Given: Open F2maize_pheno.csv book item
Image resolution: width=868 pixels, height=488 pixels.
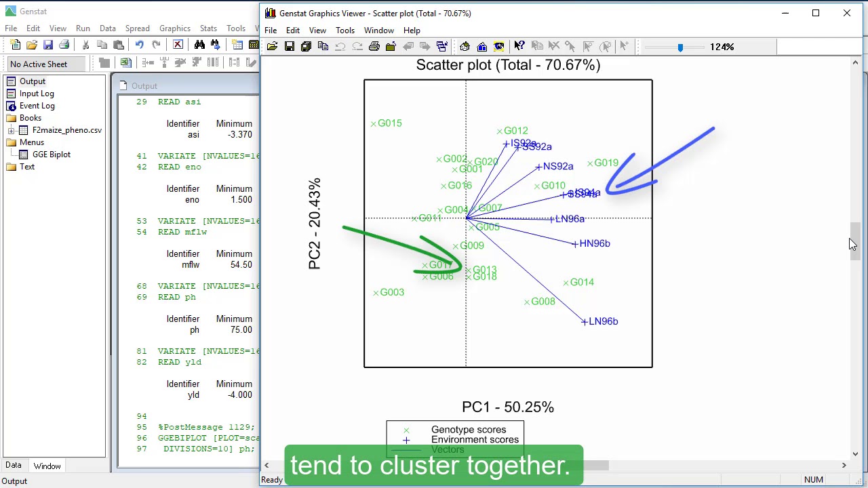Looking at the screenshot, I should coord(66,130).
